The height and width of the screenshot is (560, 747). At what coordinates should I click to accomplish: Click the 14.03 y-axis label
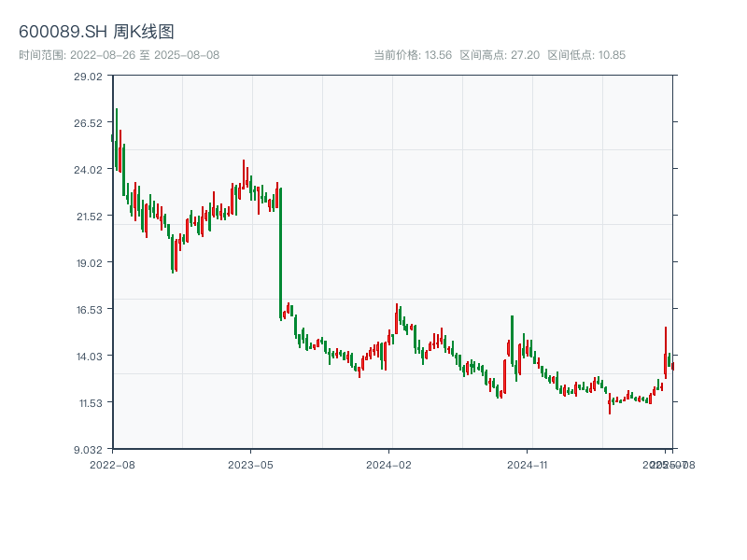(88, 356)
